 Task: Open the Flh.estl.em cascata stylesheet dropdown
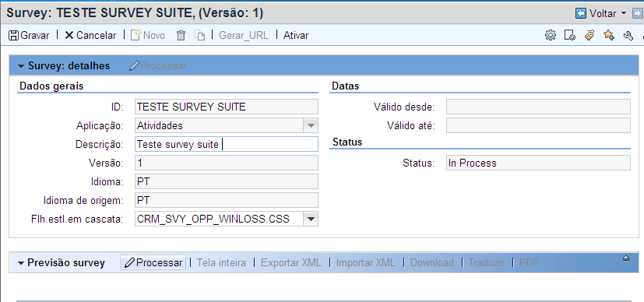[x=311, y=219]
